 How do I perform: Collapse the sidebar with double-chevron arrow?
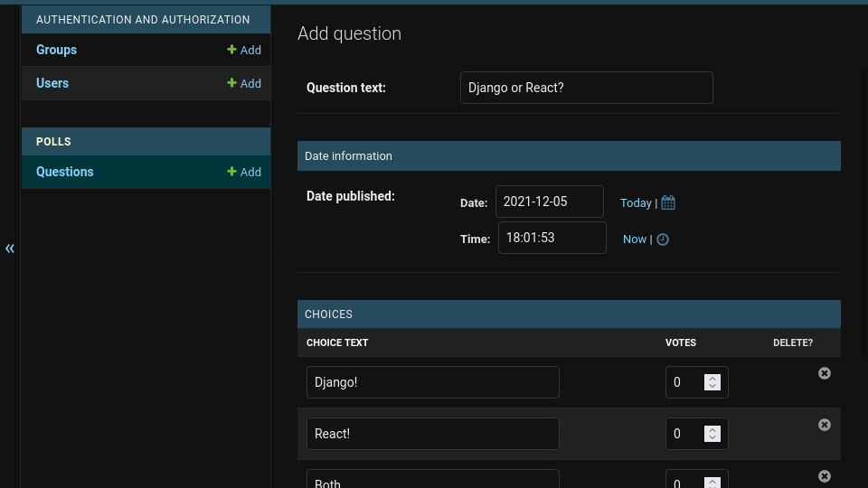click(x=10, y=249)
